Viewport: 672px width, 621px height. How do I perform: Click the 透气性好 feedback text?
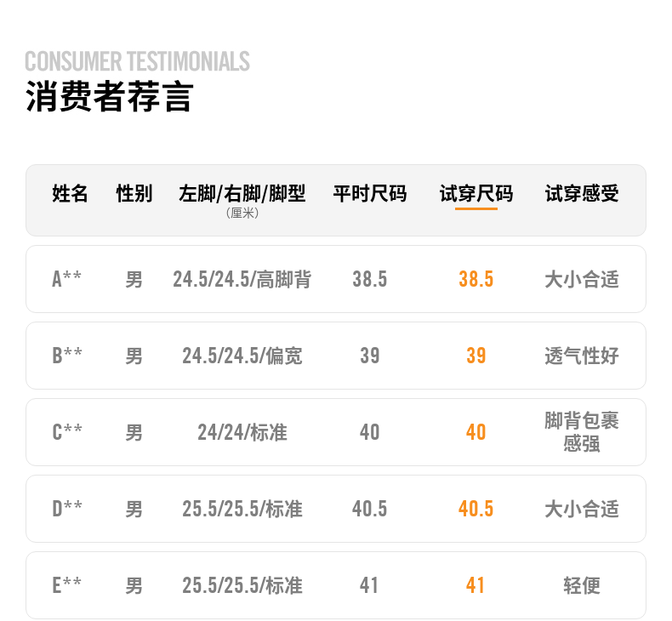582,356
